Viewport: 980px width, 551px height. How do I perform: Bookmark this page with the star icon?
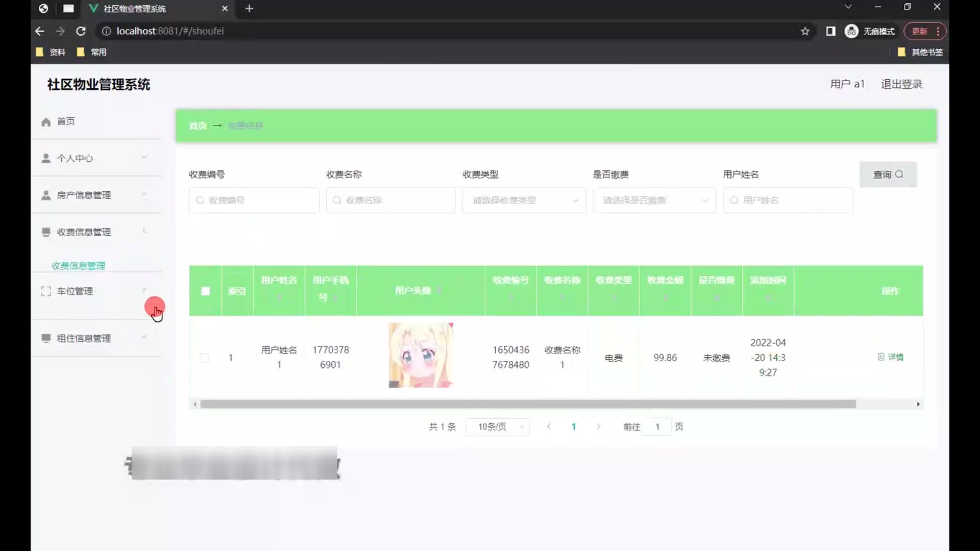click(805, 31)
